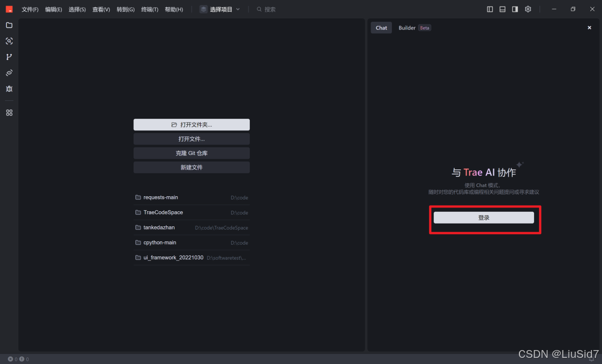The height and width of the screenshot is (364, 602).
Task: Open the 查看(V) menu
Action: [101, 9]
